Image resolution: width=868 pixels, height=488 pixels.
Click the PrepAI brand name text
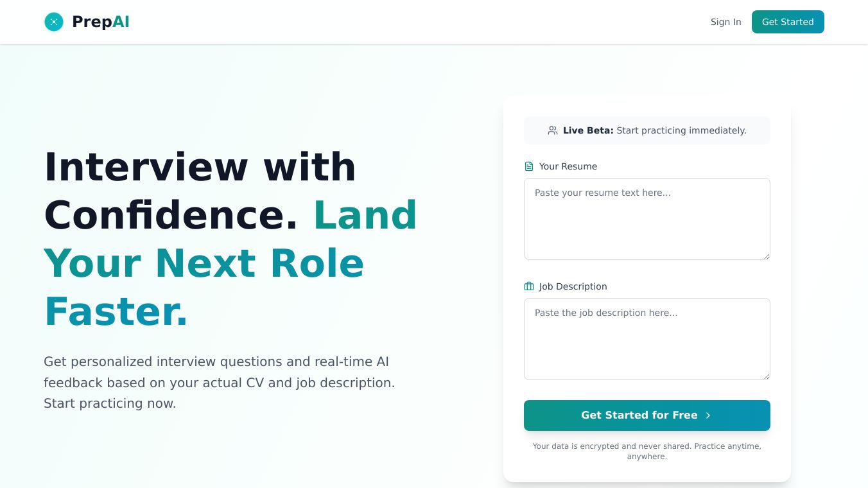tap(101, 22)
